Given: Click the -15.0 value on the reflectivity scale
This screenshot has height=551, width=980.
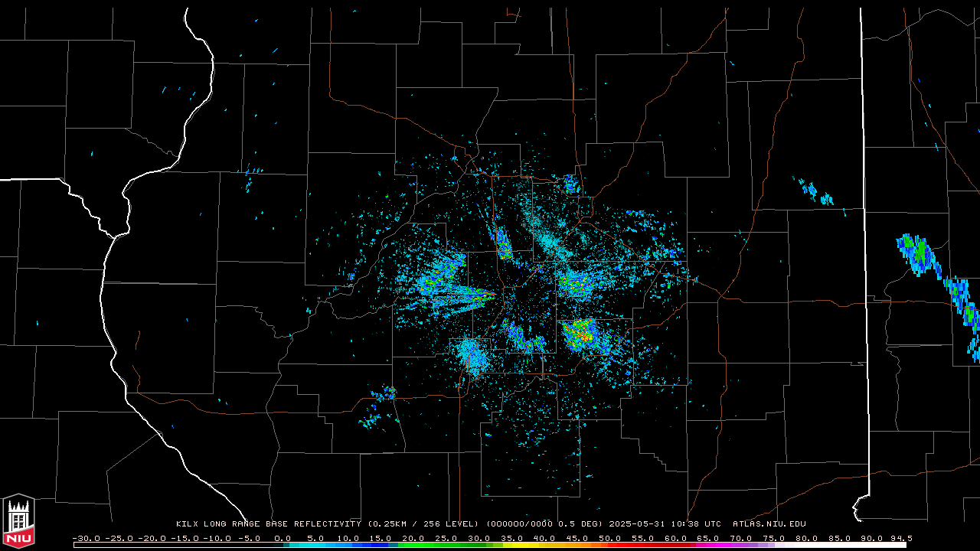Looking at the screenshot, I should [185, 538].
